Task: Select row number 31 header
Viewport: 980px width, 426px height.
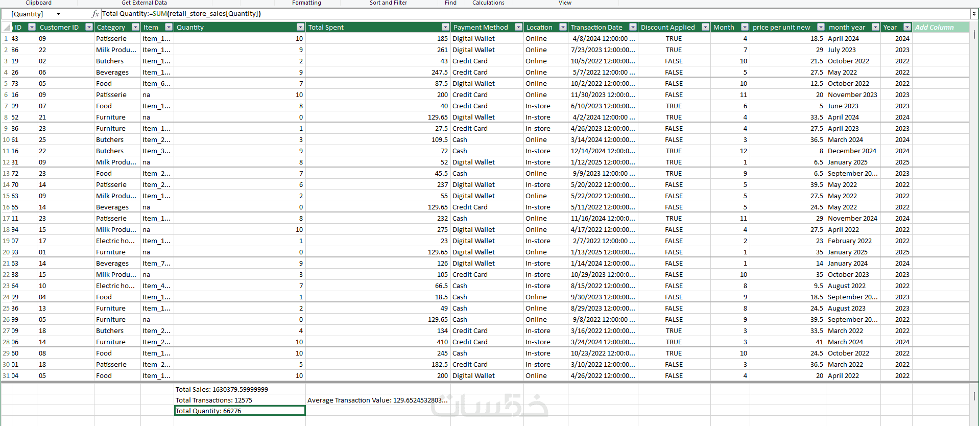Action: point(6,375)
